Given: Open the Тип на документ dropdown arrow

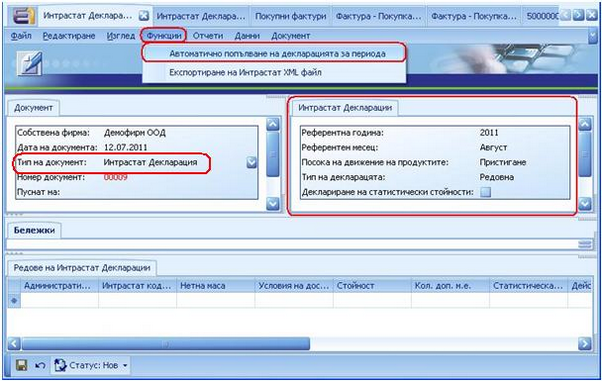Looking at the screenshot, I should click(251, 162).
